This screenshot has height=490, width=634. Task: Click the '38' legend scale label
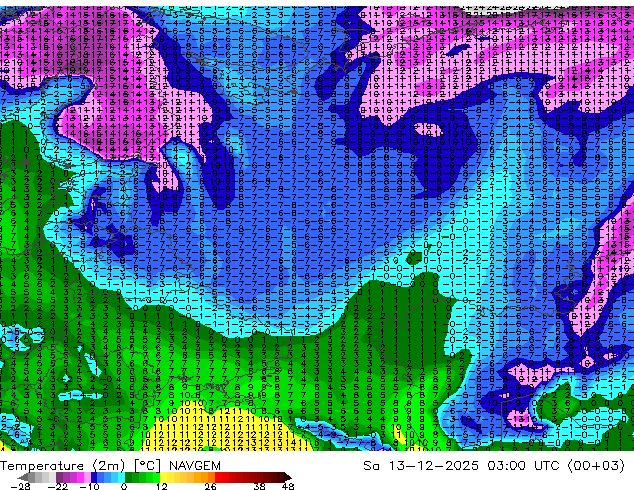(x=259, y=487)
